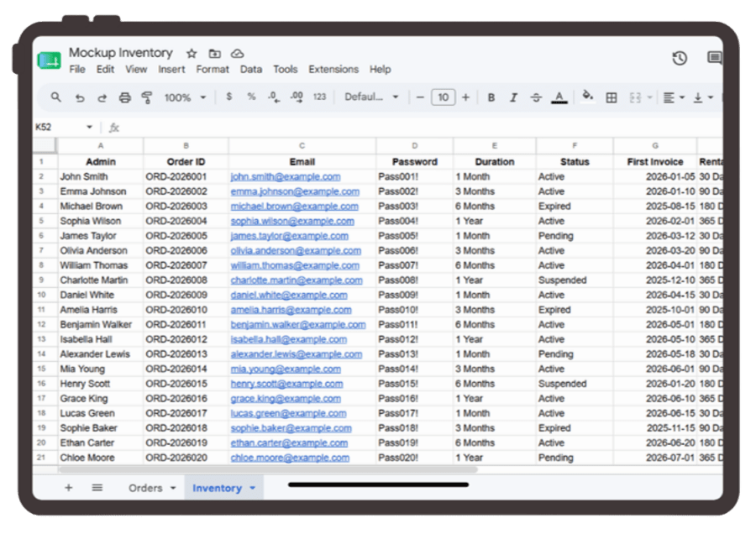
Task: Check cloud save status icon
Action: (x=237, y=54)
